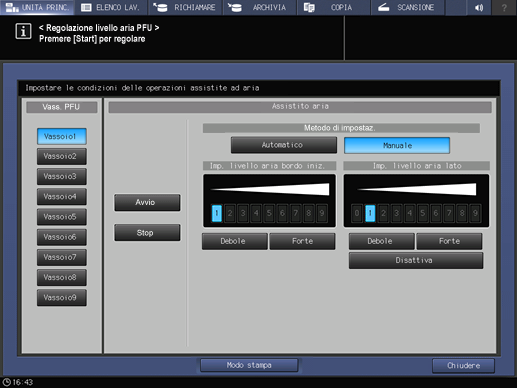Screen dimensions: 517x388
Task: Click Disattiva to disable side air
Action: (x=416, y=260)
